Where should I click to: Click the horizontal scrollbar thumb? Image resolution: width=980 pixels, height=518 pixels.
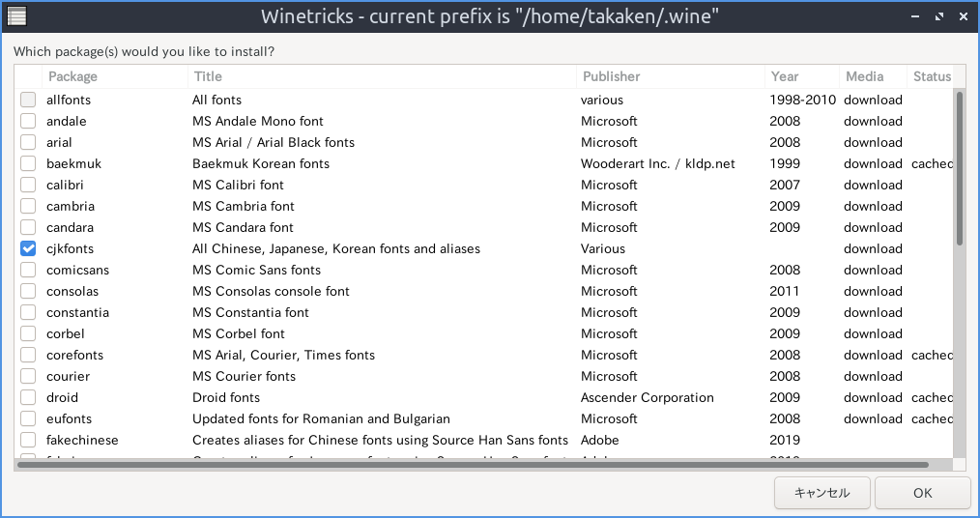pos(474,464)
